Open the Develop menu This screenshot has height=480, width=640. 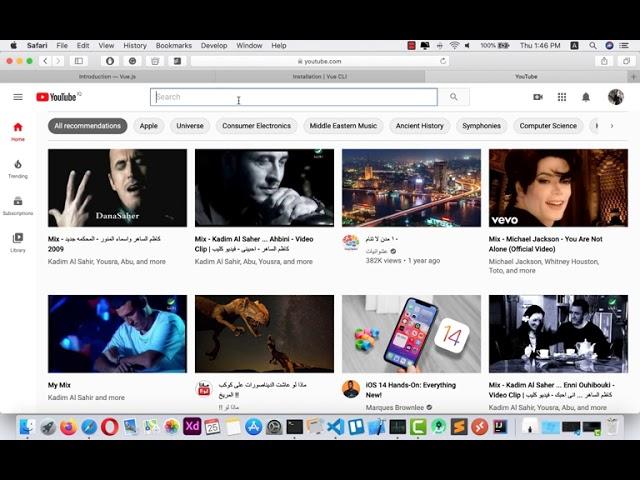coord(214,46)
